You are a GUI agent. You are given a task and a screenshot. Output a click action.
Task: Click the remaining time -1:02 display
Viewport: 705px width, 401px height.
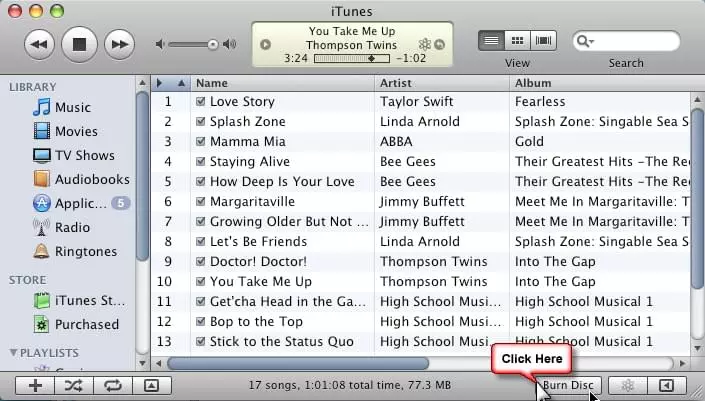point(411,58)
